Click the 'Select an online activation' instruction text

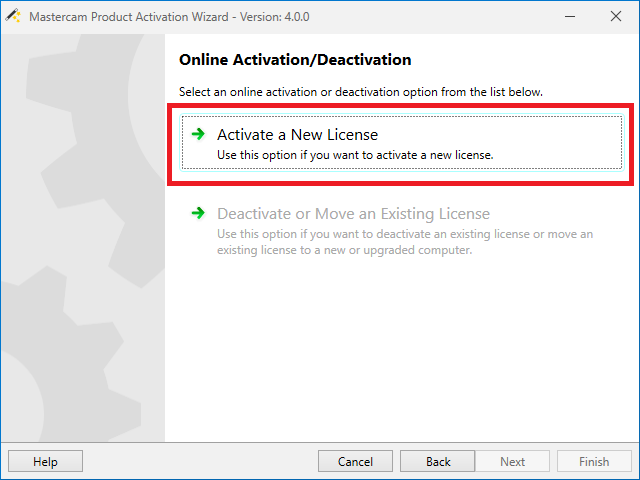360,92
